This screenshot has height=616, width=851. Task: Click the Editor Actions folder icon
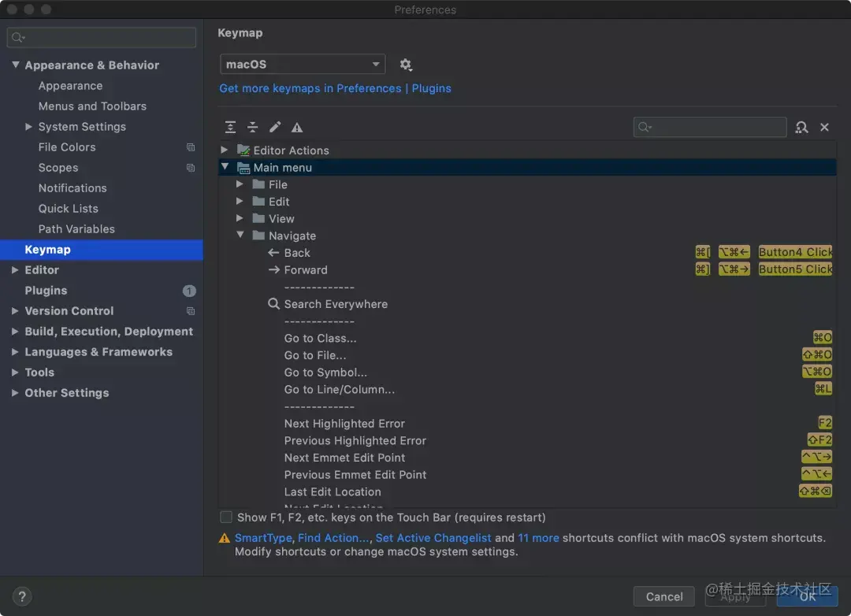243,150
